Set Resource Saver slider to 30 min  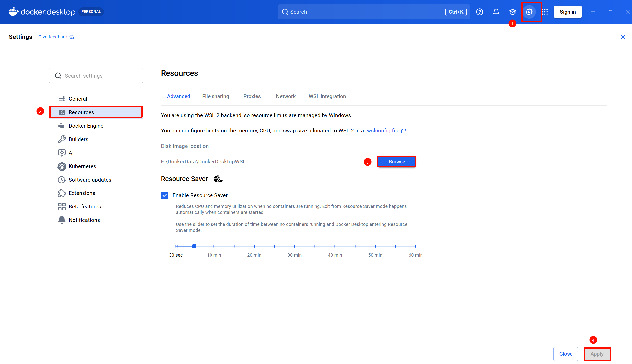(x=294, y=246)
